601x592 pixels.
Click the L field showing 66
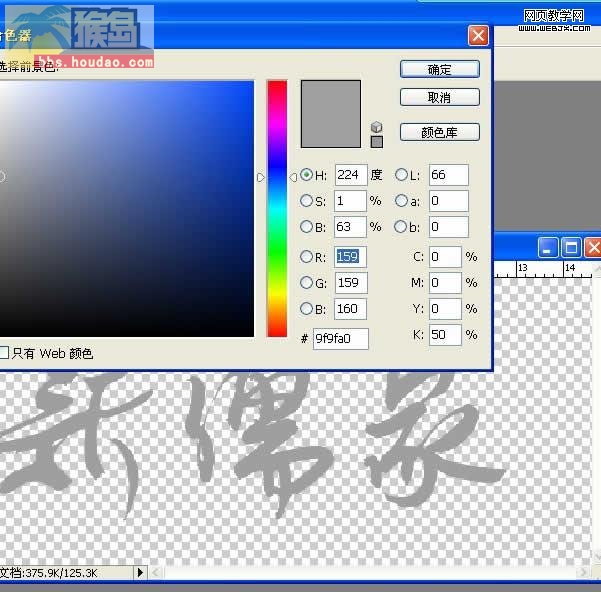[448, 175]
